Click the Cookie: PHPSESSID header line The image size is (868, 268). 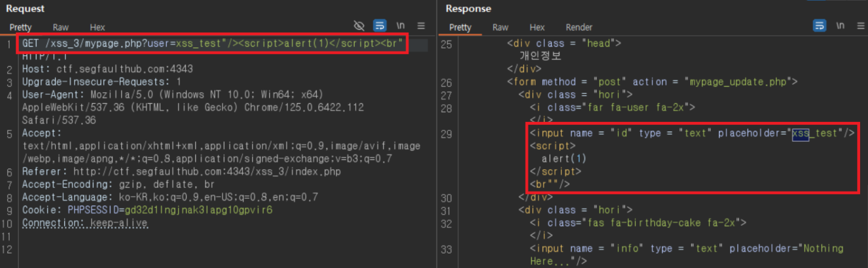pyautogui.click(x=147, y=210)
